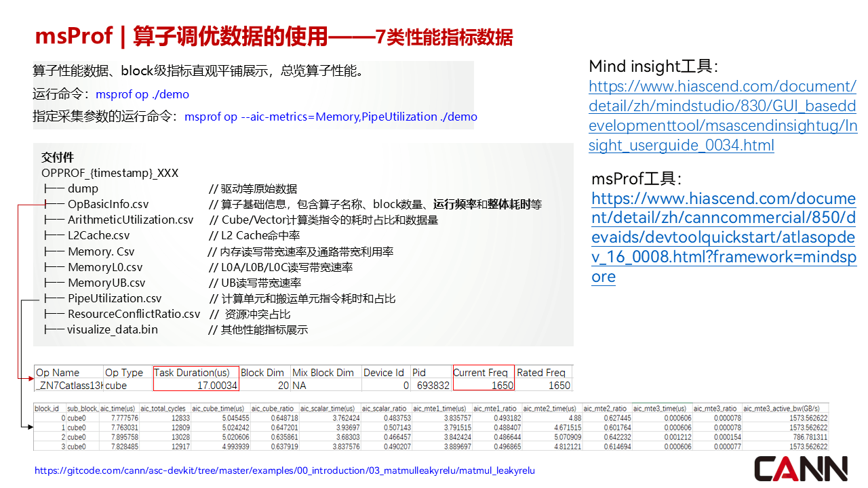
Task: Select 'visualize_data.bin' in the file tree
Action: tap(112, 329)
